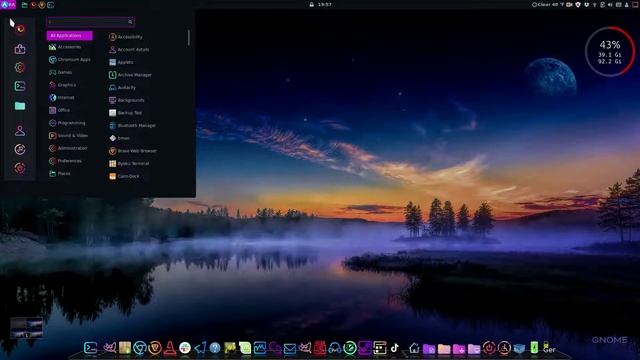
Task: Open system monitor graph icon in the dock
Action: (x=260, y=348)
